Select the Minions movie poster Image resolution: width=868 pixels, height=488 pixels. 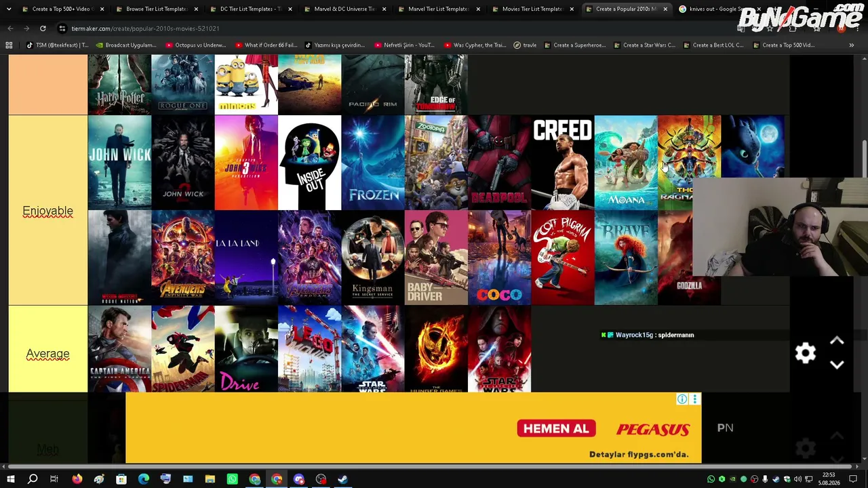pos(246,85)
